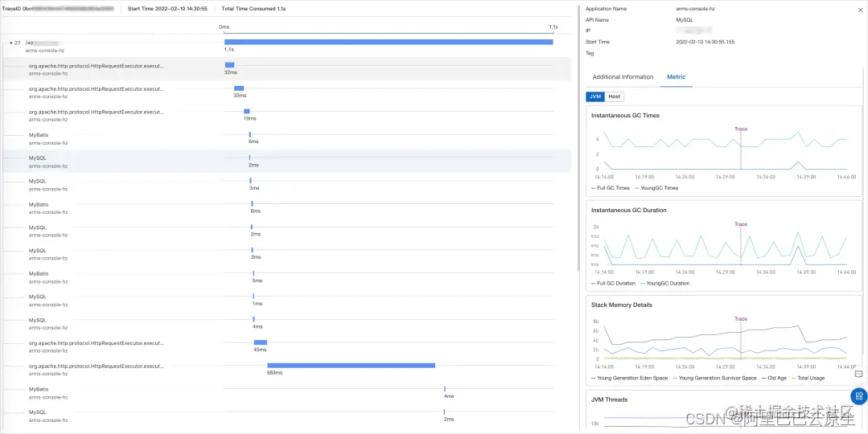The width and height of the screenshot is (868, 434).
Task: Select the 32ms HttpRequestExecutor span bar
Action: coord(229,65)
